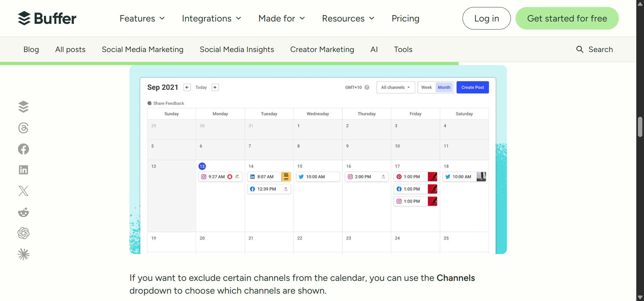Expand the Resources menu
644x301 pixels.
[348, 18]
